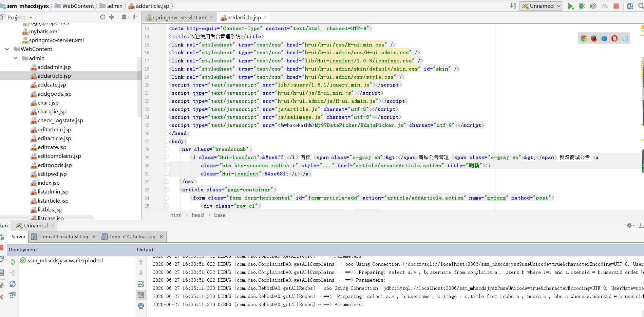The height and width of the screenshot is (317, 644).
Task: Click the build project binary arrow icon
Action: click(513, 6)
